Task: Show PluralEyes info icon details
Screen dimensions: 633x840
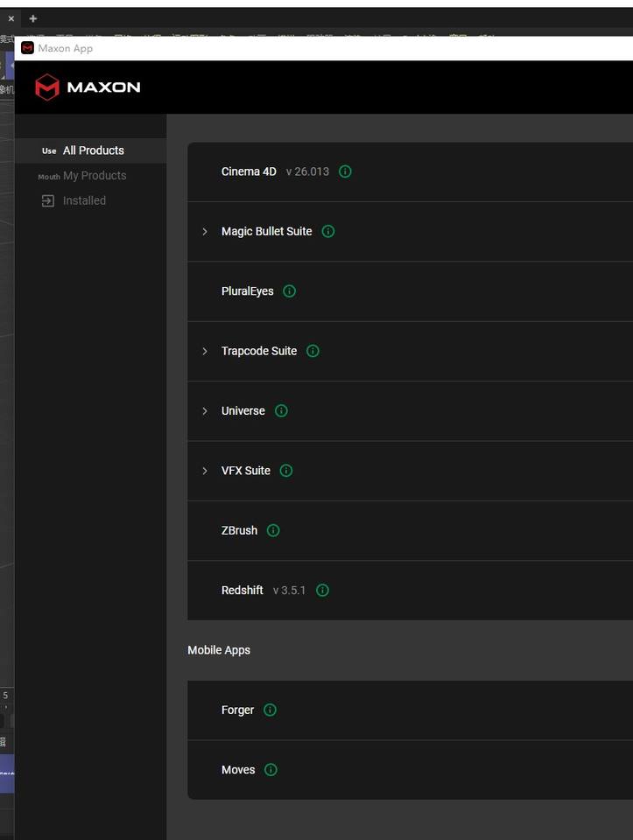Action: [290, 291]
